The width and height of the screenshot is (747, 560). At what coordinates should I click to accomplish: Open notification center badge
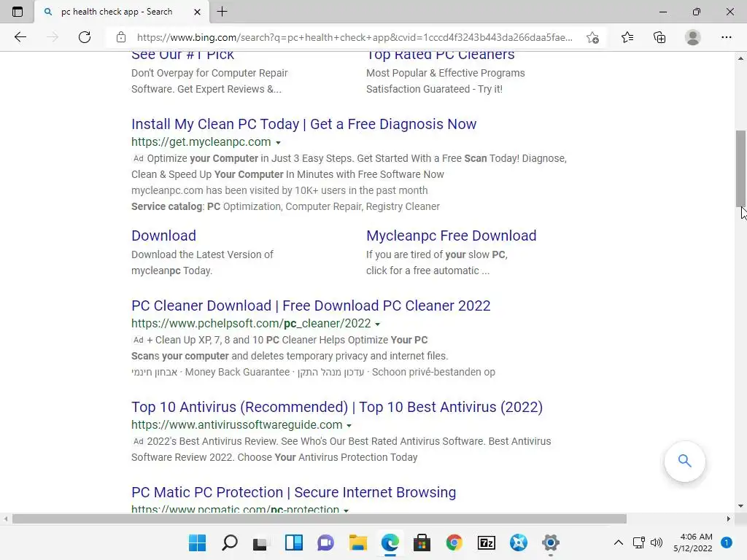pyautogui.click(x=726, y=542)
